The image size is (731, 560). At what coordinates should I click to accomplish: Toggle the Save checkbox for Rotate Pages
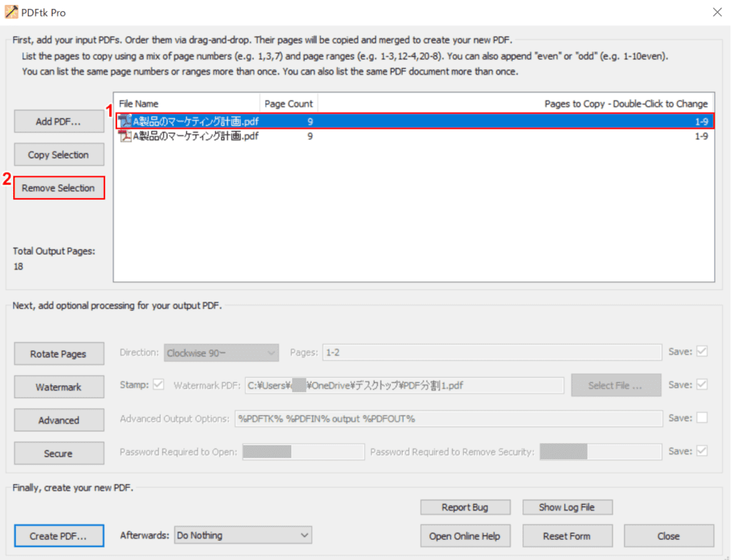pos(702,351)
